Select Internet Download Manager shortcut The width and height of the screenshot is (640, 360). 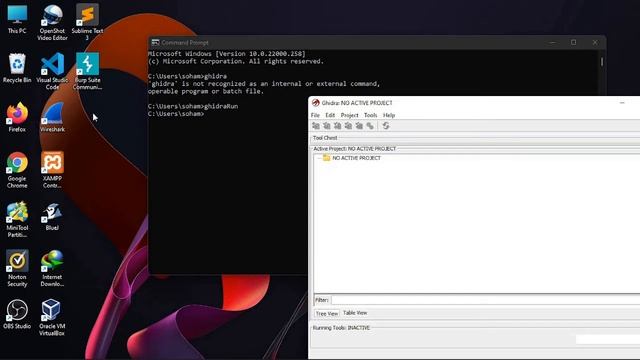(x=52, y=269)
